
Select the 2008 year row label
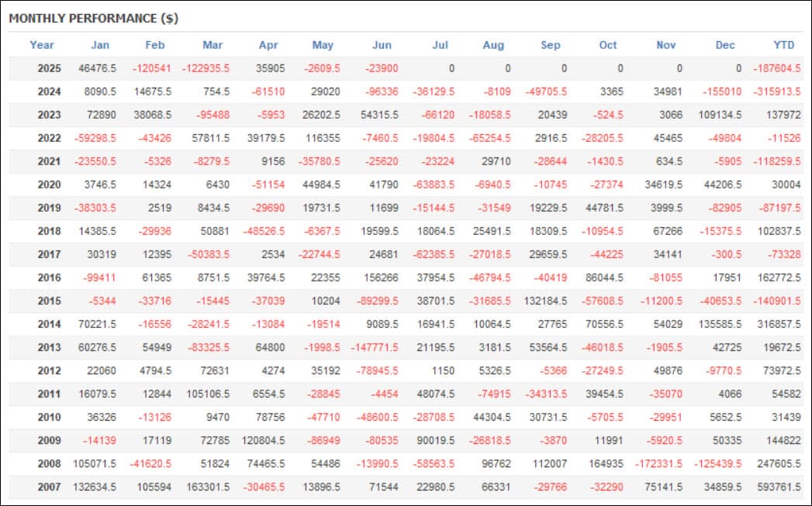(x=49, y=464)
